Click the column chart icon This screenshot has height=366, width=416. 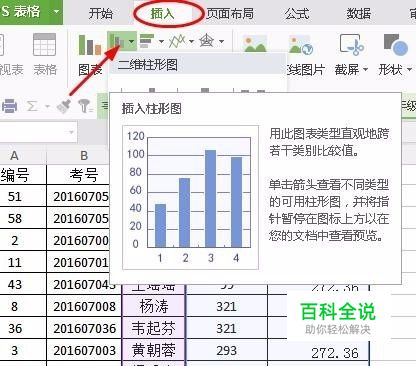click(x=117, y=41)
